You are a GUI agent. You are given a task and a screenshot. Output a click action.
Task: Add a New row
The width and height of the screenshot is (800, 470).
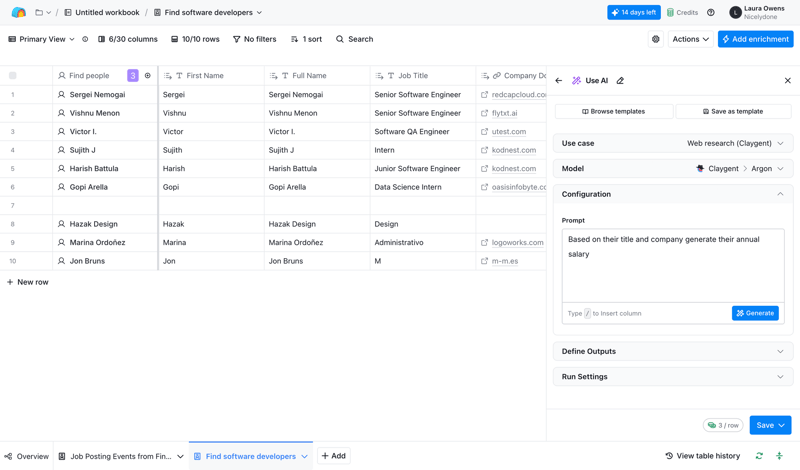[28, 282]
